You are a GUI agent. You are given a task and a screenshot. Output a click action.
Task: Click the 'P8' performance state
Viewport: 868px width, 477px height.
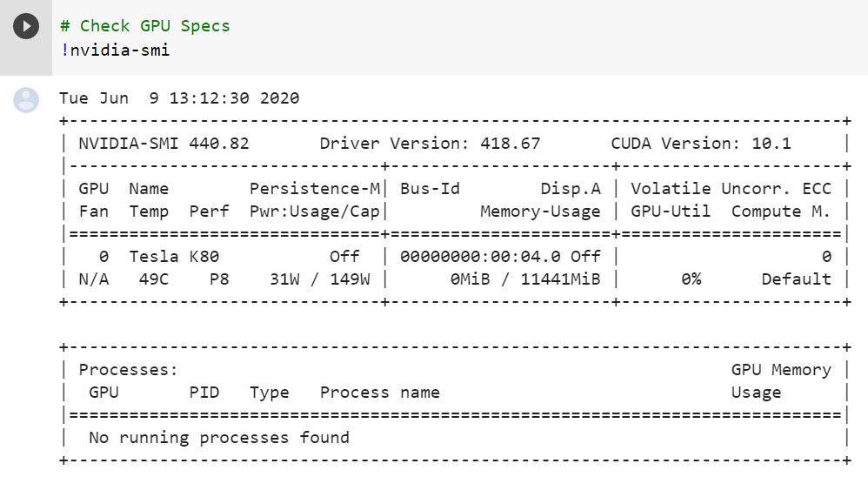(x=220, y=279)
